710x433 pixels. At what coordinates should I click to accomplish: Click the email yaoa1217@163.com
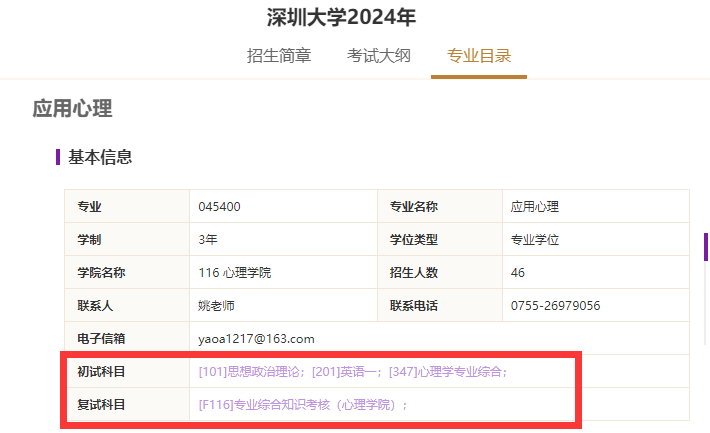[x=256, y=339]
